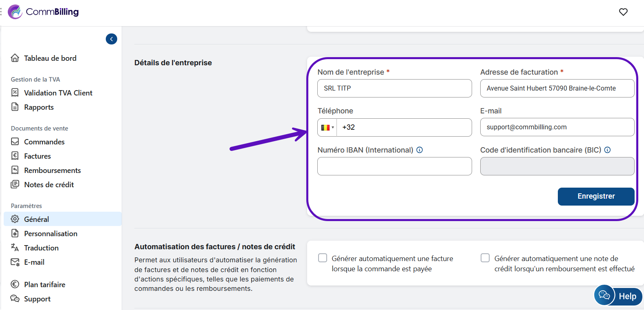Click the Plan tarifaire euro icon
This screenshot has height=310, width=644.
pos(15,284)
